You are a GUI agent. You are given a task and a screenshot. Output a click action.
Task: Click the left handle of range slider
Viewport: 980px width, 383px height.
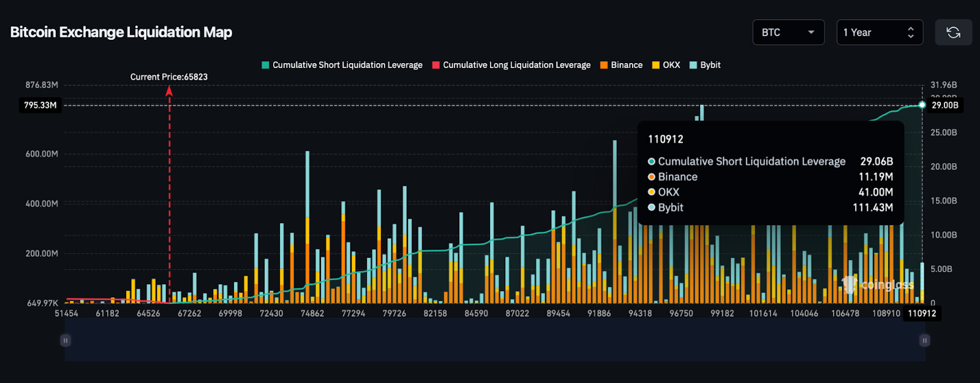(66, 340)
